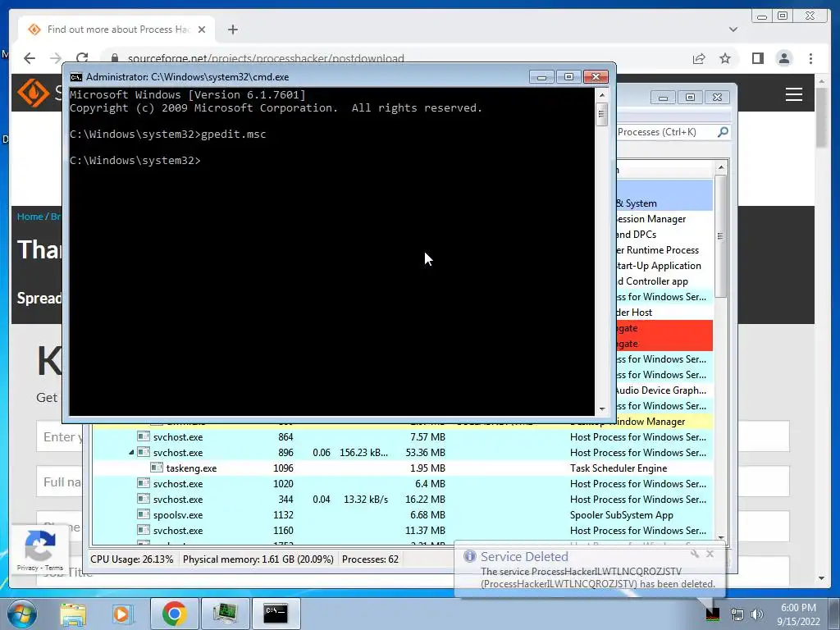This screenshot has width=840, height=630.
Task: Open the reCAPTCHA Terms link
Action: tap(53, 568)
